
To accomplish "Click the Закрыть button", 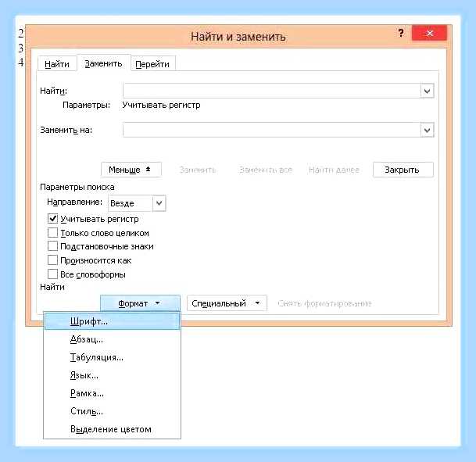I will point(403,170).
